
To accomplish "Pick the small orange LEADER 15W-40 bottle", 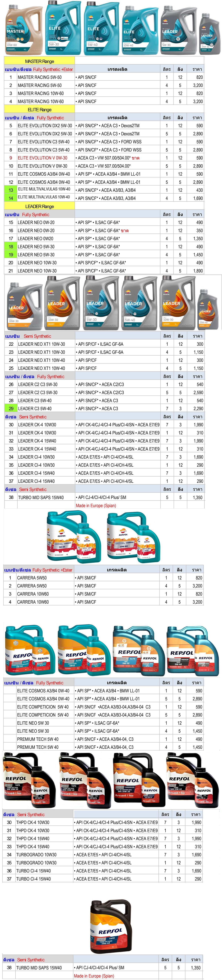I will coord(208,309).
